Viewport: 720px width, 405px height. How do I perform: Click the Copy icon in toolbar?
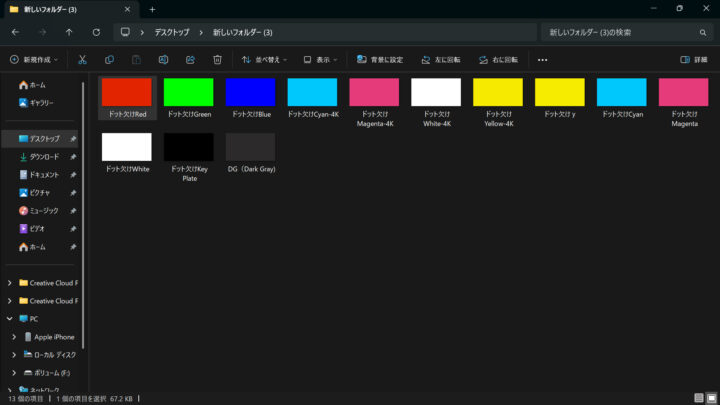[x=109, y=60]
